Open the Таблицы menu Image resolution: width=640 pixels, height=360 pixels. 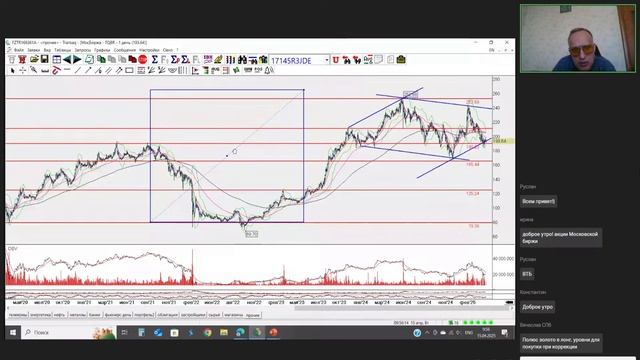click(x=62, y=50)
